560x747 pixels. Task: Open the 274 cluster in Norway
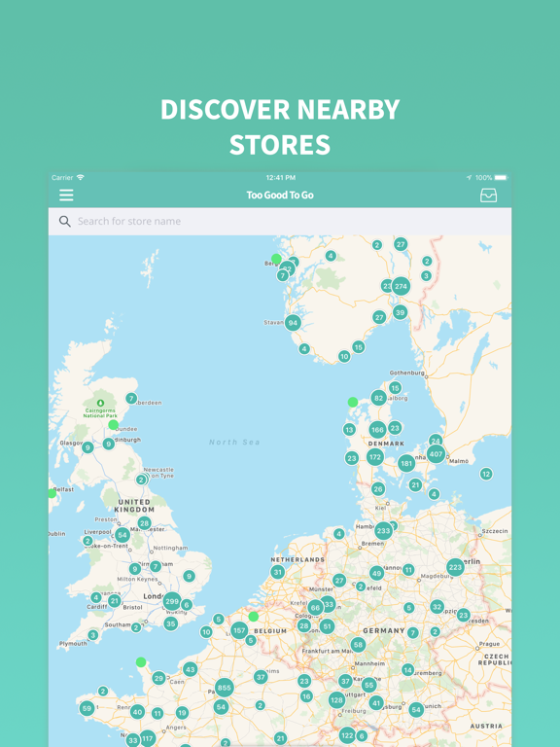401,286
